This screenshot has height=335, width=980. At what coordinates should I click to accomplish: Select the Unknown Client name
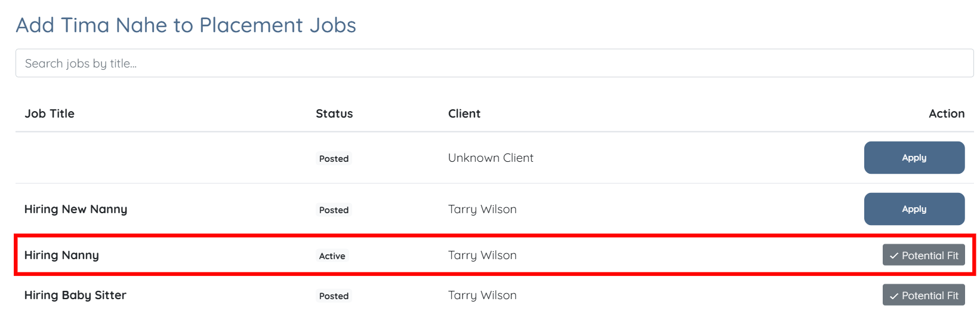[491, 158]
